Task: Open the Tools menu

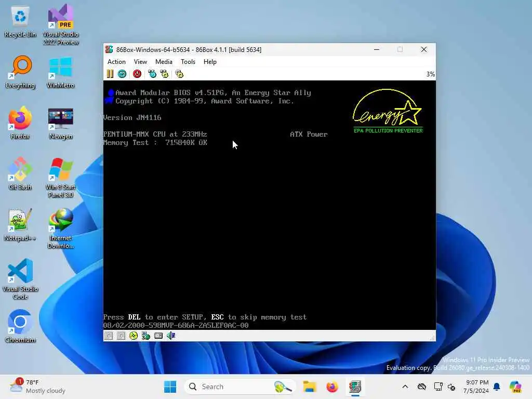Action: (x=188, y=62)
